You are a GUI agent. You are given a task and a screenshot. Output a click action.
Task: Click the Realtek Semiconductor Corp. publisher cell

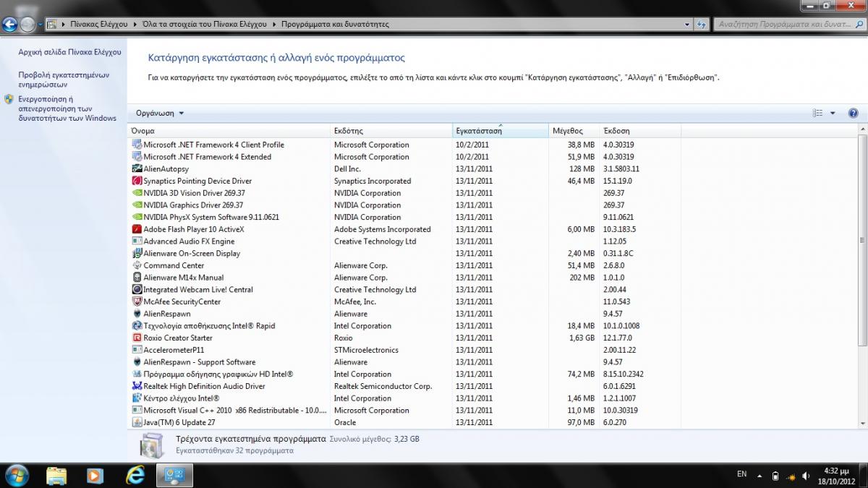coord(383,386)
